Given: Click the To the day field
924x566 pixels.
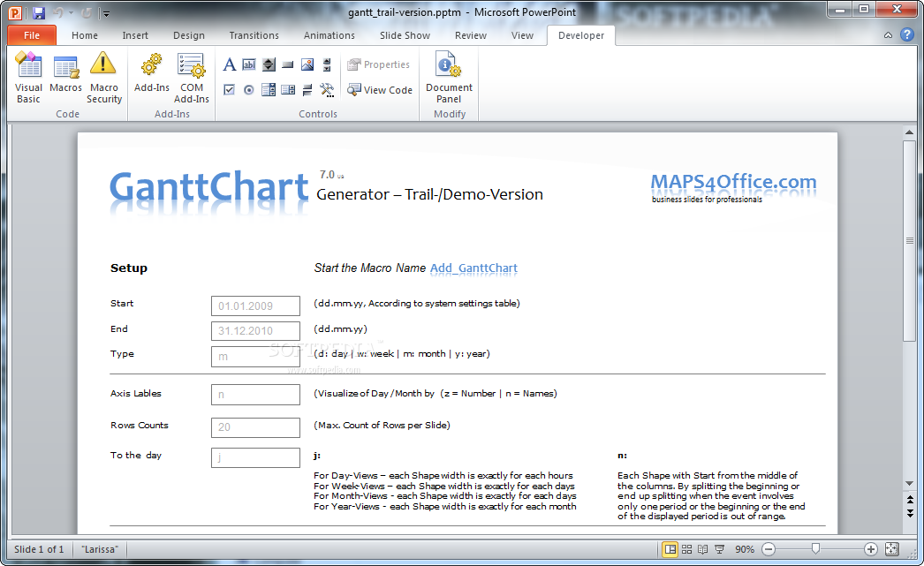Looking at the screenshot, I should 256,457.
